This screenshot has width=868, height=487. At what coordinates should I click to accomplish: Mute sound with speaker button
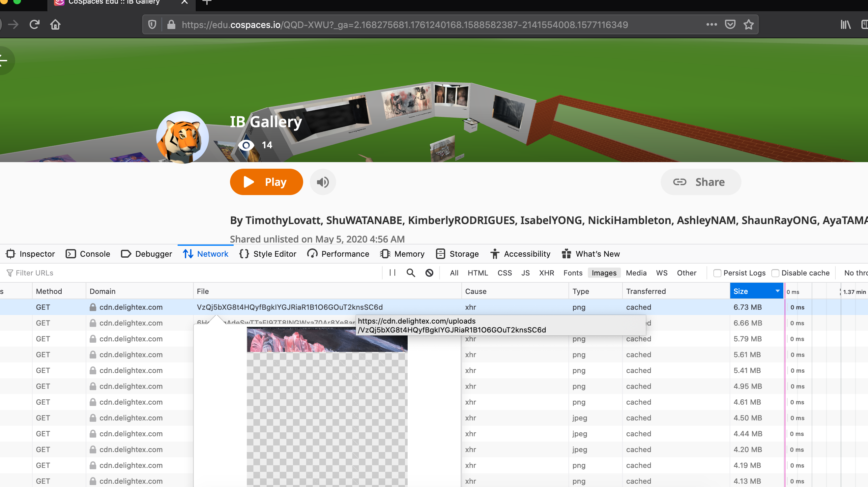pyautogui.click(x=323, y=182)
